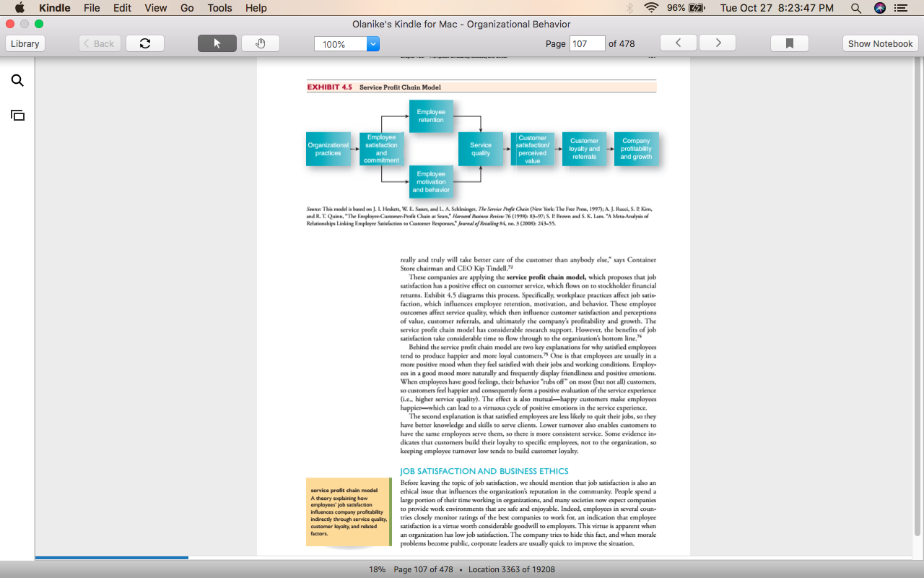Click the 'Service quality' diagram box
Screen dimensions: 924x578
481,150
